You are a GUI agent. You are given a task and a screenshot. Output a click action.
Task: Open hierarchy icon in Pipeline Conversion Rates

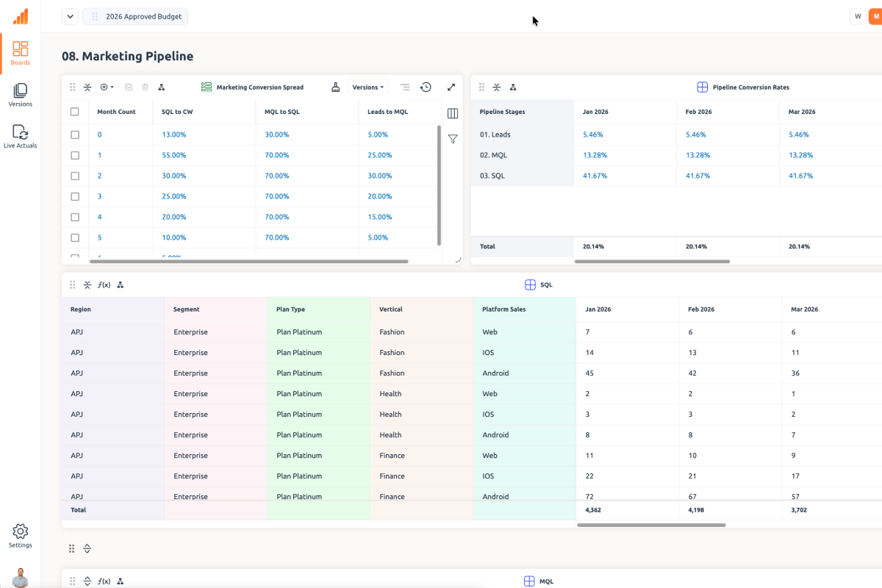(512, 87)
